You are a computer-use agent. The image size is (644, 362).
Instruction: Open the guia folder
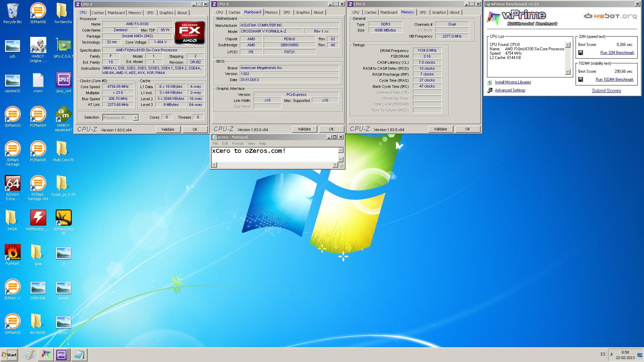tap(38, 255)
